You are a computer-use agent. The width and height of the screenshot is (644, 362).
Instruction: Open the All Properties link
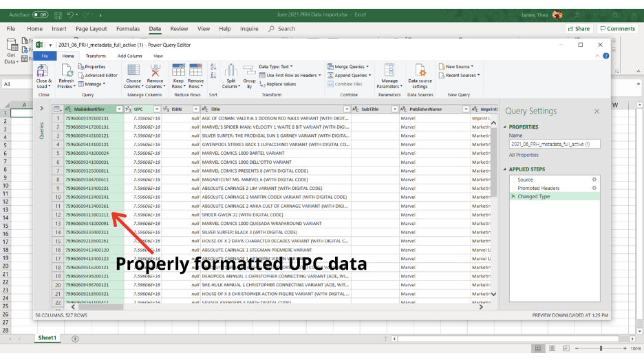tap(524, 155)
